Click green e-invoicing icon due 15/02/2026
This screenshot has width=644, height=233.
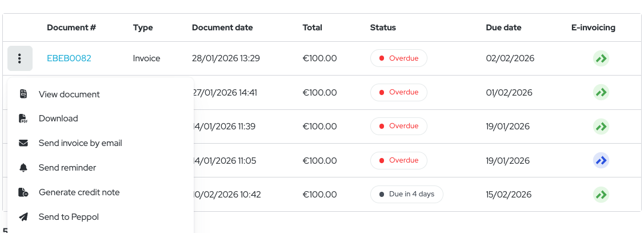point(600,195)
